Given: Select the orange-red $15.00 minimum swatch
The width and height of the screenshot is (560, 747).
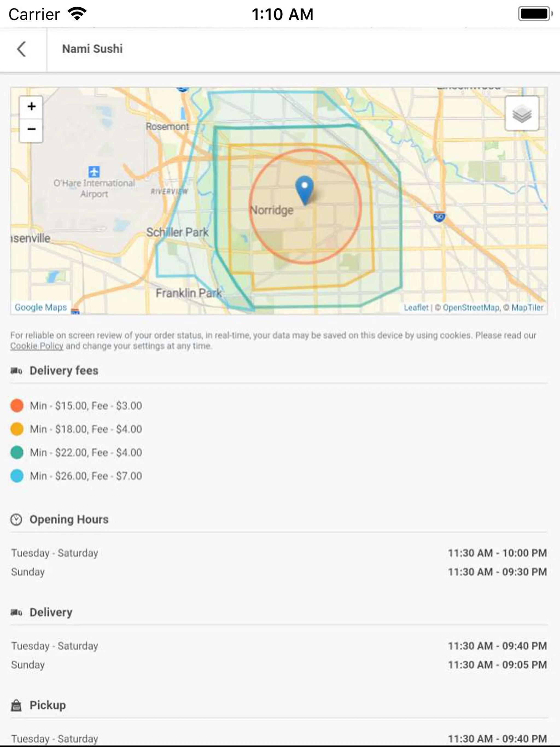Looking at the screenshot, I should pos(17,405).
